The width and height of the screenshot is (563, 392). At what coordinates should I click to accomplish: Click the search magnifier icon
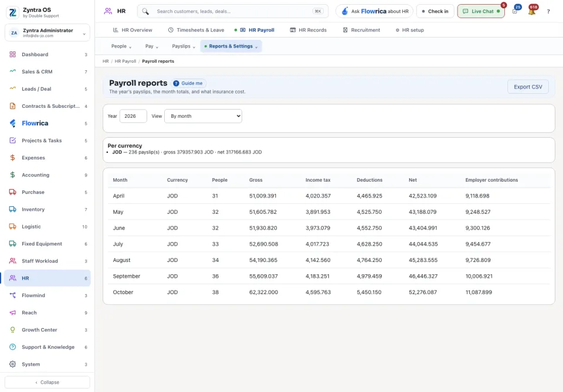pos(145,12)
